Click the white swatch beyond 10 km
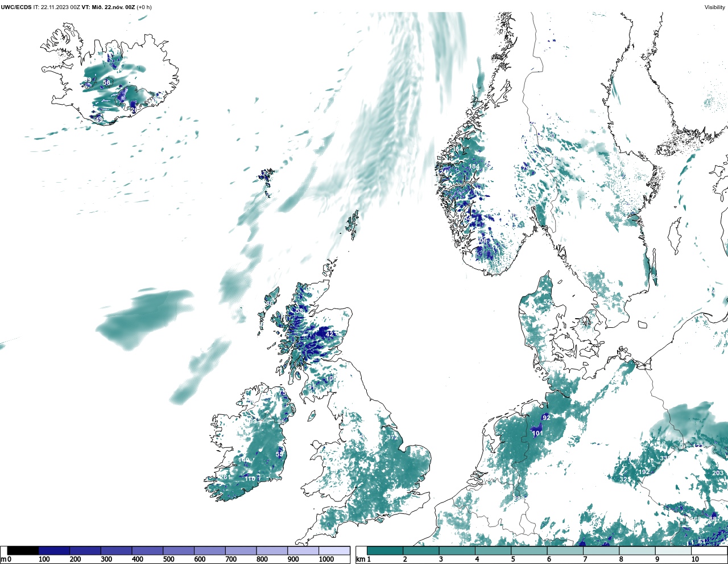Screen dimensions: 728x564 pyautogui.click(x=709, y=550)
